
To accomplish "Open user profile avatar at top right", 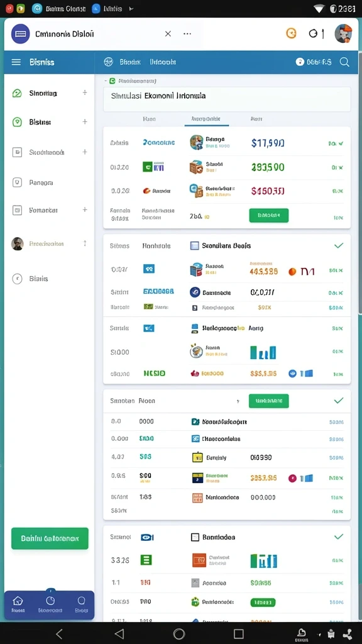I will (x=343, y=34).
